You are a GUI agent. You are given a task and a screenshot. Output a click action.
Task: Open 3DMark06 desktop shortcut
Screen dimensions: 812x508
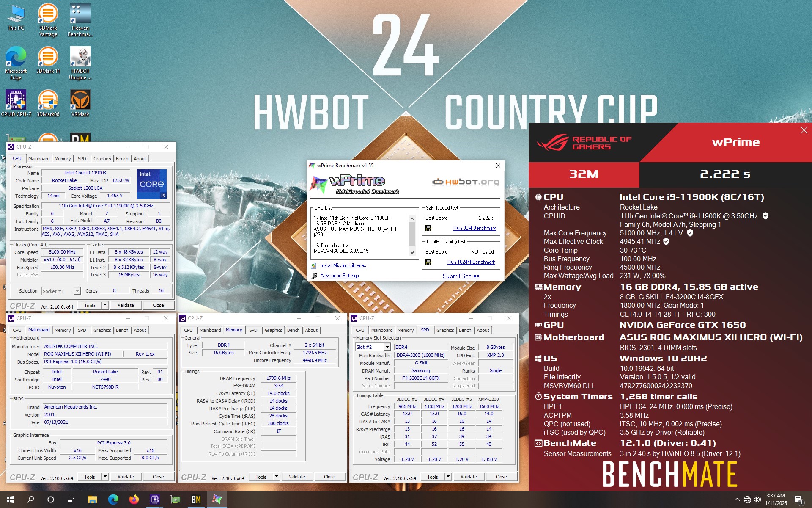[x=48, y=103]
